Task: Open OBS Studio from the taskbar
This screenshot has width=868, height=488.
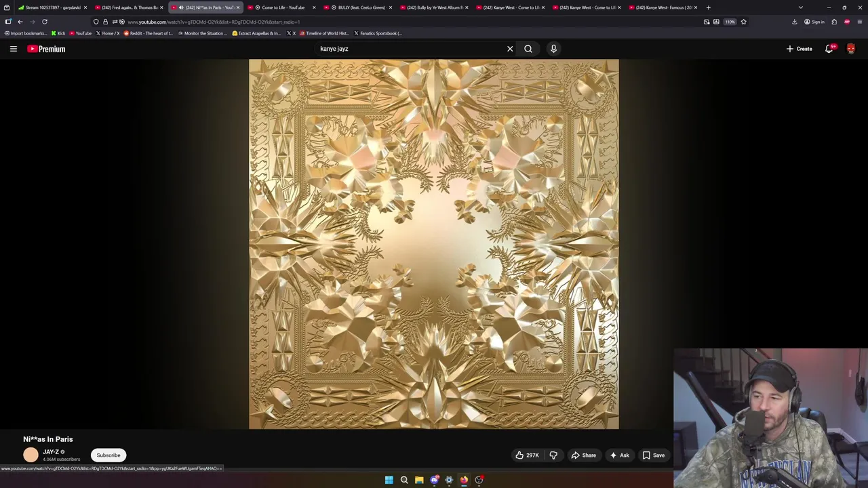Action: click(x=479, y=480)
